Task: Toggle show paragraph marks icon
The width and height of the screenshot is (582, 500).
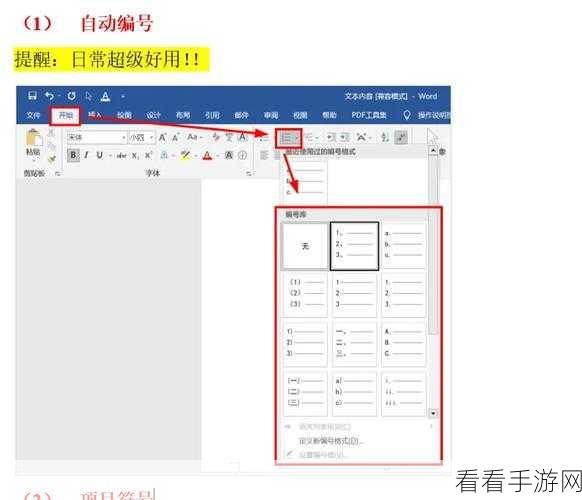Action: click(x=400, y=137)
